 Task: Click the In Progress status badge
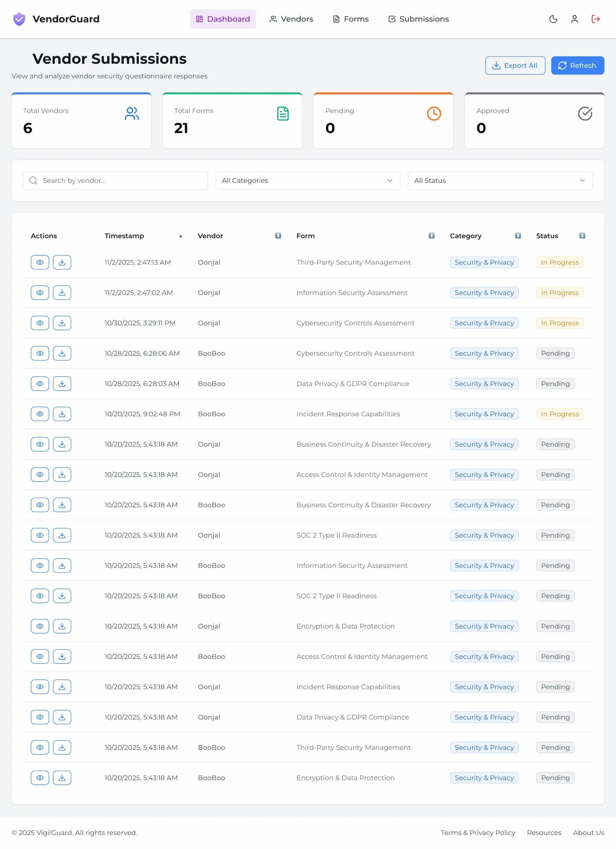(x=559, y=262)
